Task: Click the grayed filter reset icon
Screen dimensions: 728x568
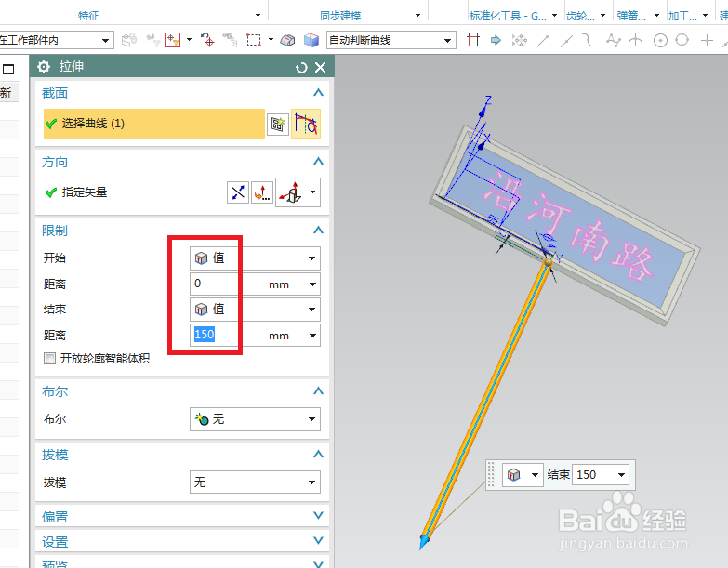Action: 153,40
